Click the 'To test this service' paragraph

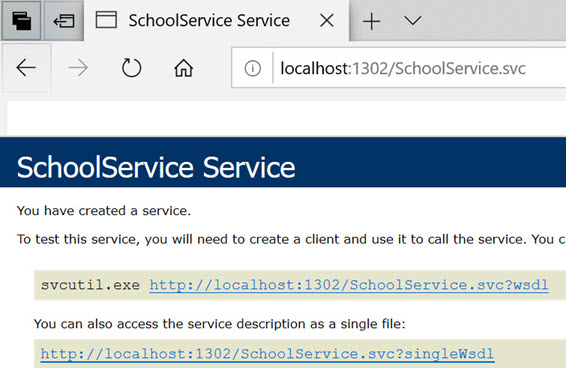[x=291, y=239]
